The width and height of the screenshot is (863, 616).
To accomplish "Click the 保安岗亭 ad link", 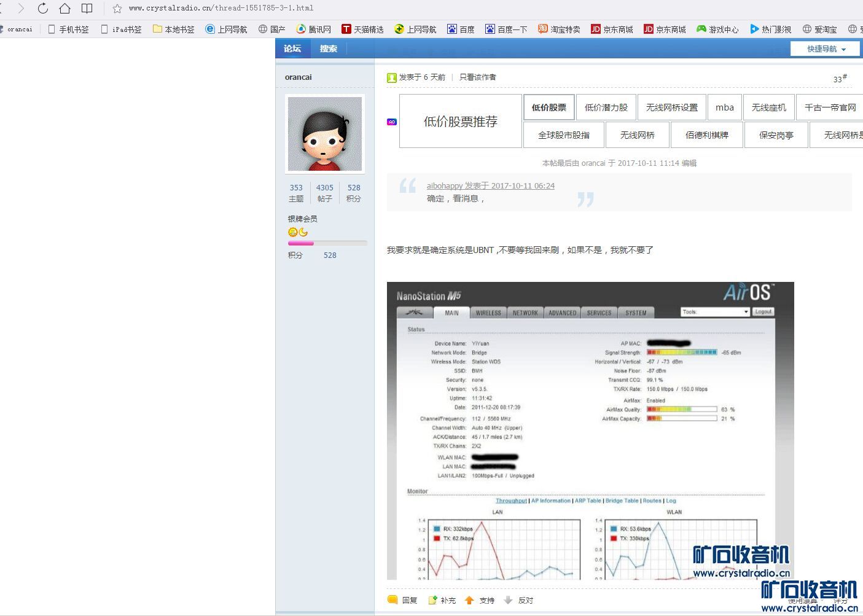I will tap(776, 135).
